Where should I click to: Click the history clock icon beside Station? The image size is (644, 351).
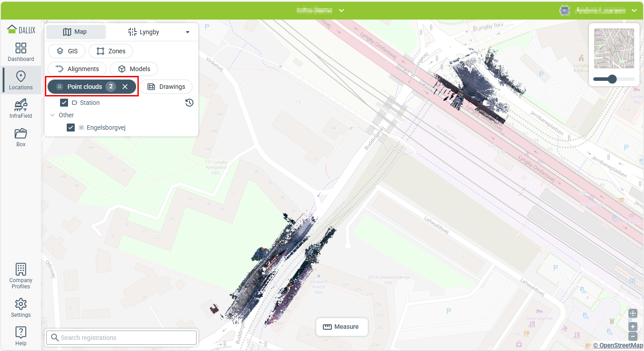(x=189, y=103)
